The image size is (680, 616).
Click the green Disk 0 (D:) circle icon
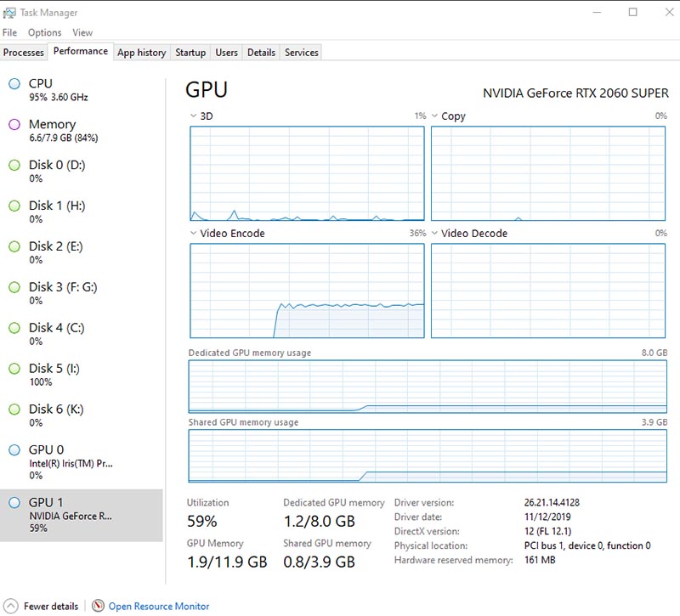[14, 165]
